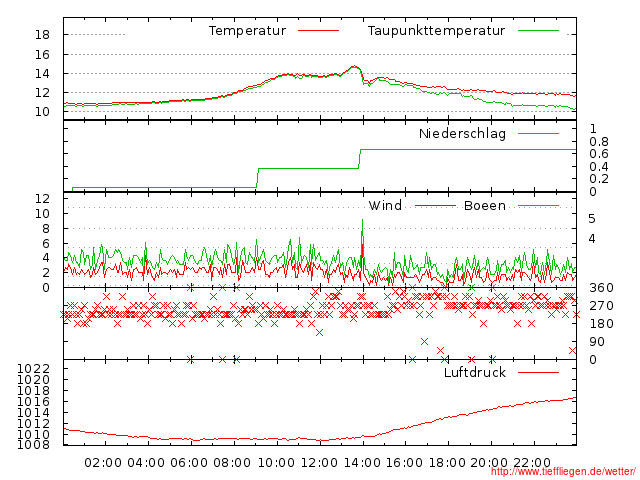Click the 20:00 time axis label
The width and height of the screenshot is (640, 480).
(489, 463)
